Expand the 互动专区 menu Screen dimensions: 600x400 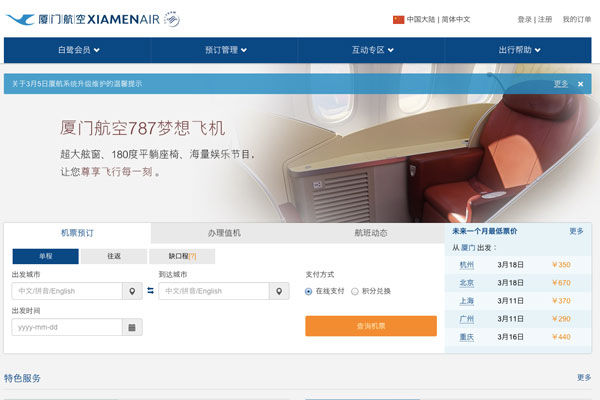[x=372, y=50]
